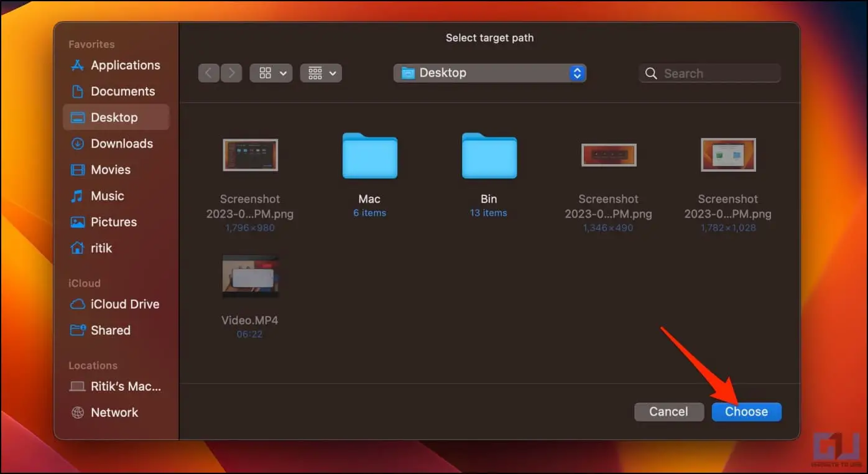This screenshot has height=474, width=868.
Task: Click the Applications icon in sidebar
Action: point(78,65)
